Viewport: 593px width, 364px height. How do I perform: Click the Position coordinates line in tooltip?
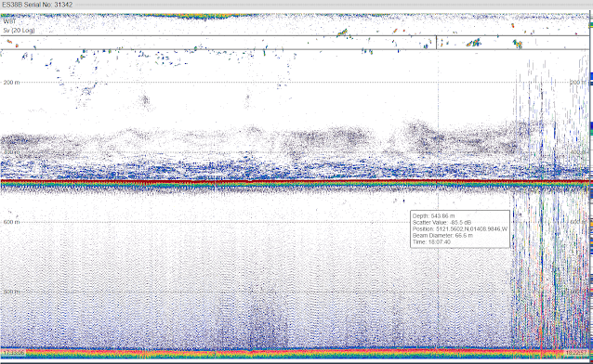coord(460,229)
